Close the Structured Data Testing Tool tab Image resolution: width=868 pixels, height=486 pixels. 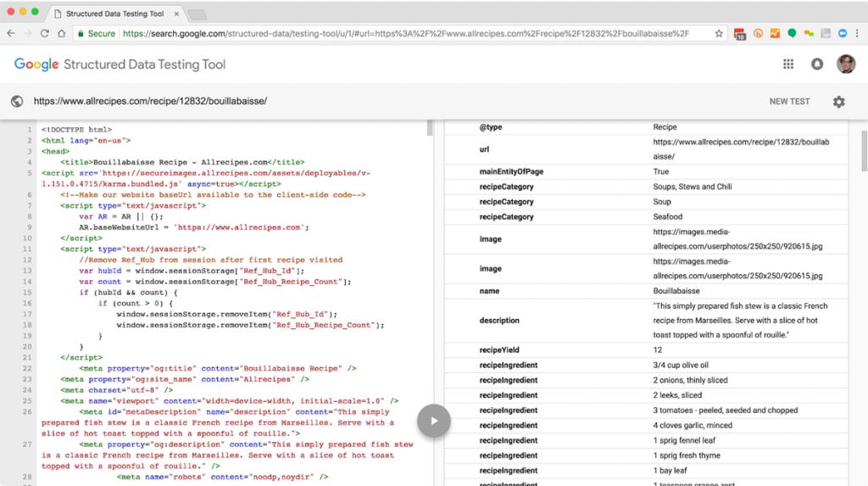pos(176,14)
